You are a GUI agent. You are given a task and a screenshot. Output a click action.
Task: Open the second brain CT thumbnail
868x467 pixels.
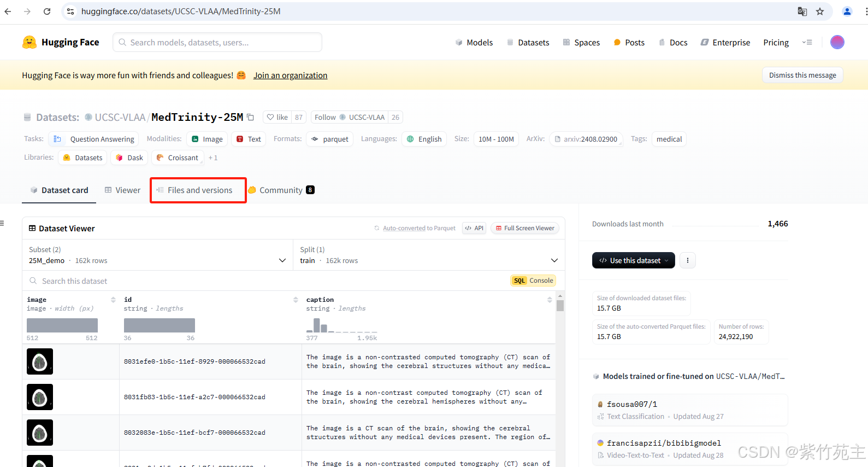pyautogui.click(x=40, y=397)
